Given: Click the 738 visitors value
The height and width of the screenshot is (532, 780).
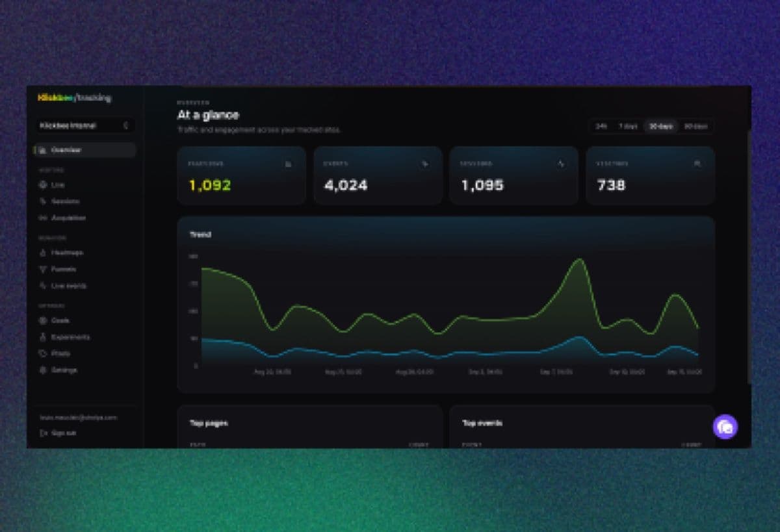Looking at the screenshot, I should [x=611, y=185].
